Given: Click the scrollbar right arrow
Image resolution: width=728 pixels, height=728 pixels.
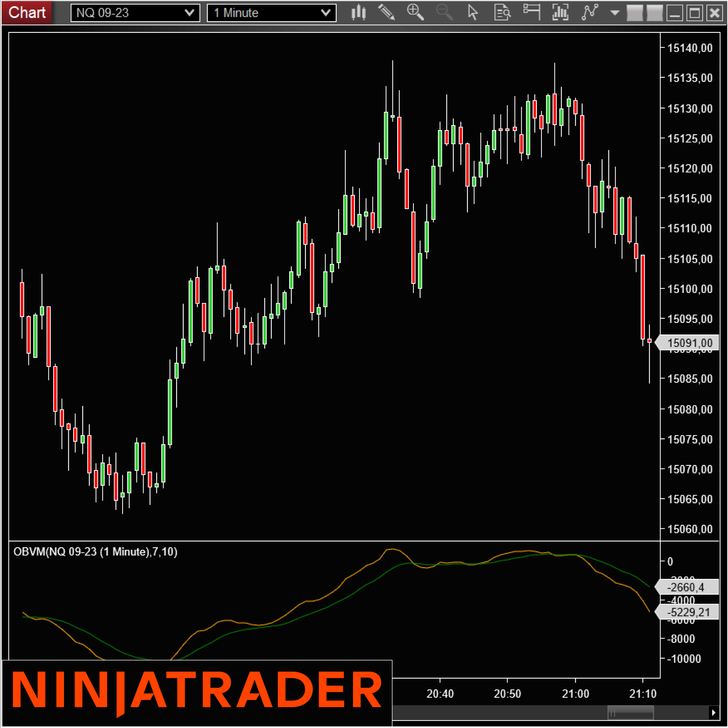Looking at the screenshot, I should tap(713, 712).
